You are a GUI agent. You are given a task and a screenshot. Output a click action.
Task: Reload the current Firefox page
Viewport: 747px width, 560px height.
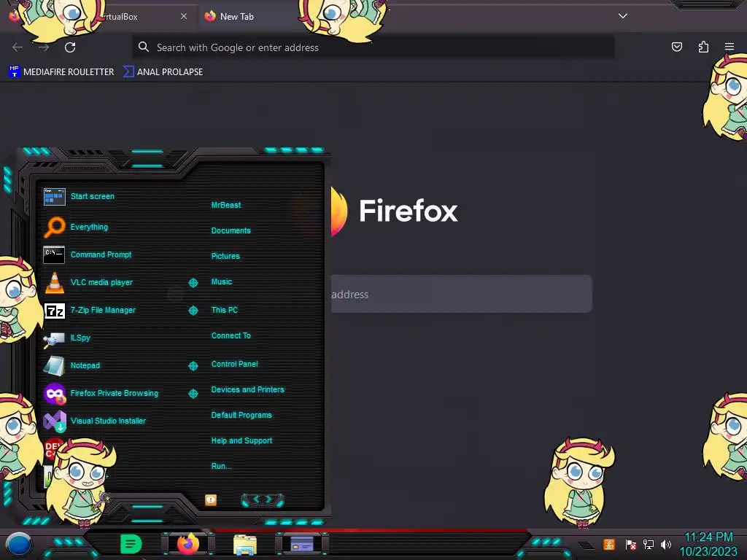pyautogui.click(x=70, y=47)
